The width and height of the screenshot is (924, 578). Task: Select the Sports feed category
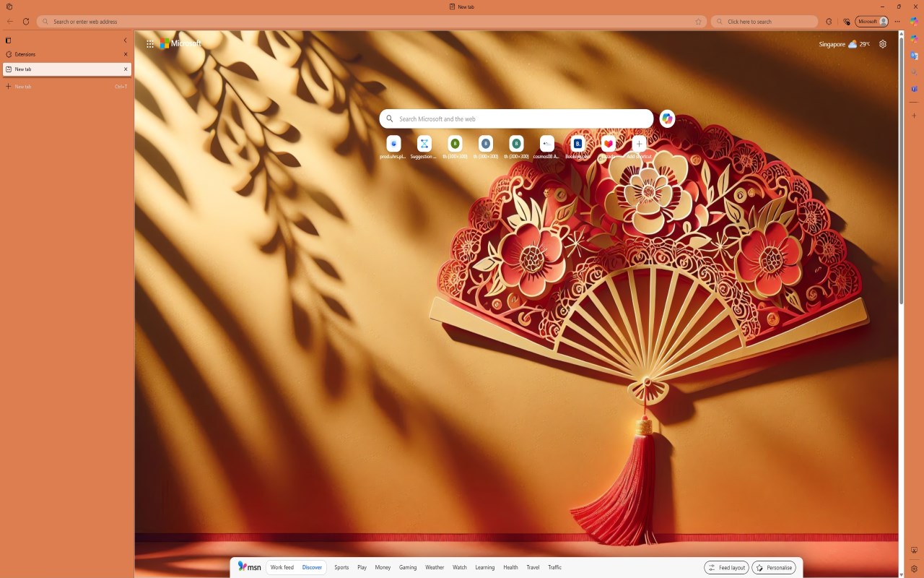341,568
